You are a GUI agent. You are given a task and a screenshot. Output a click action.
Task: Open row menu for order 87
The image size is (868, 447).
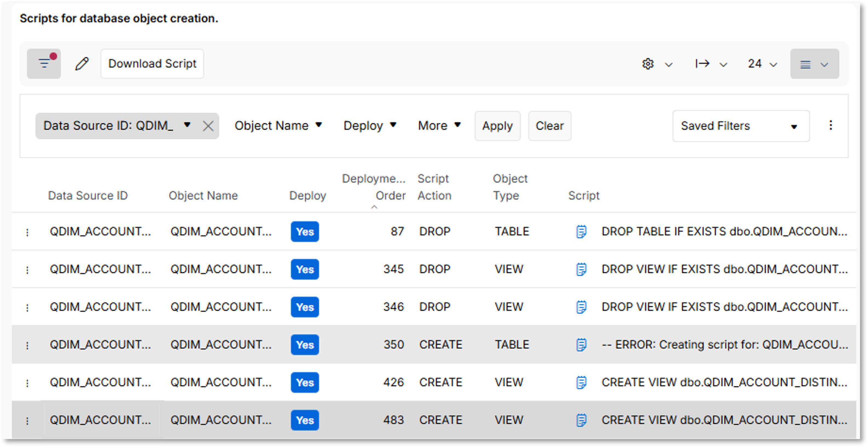(x=27, y=232)
